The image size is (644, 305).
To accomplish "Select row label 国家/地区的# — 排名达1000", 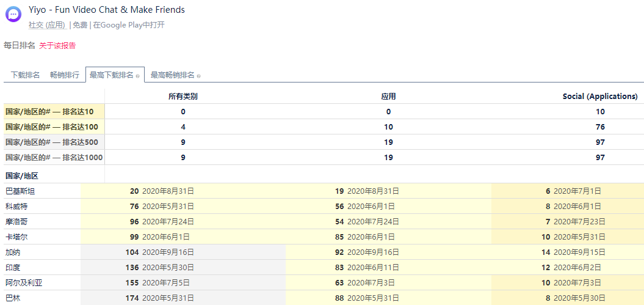I will [54, 158].
